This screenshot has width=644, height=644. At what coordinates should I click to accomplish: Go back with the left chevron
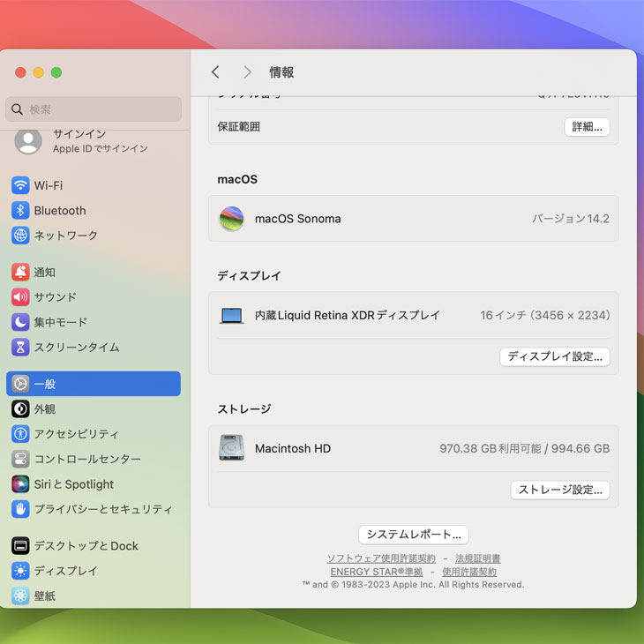click(215, 72)
